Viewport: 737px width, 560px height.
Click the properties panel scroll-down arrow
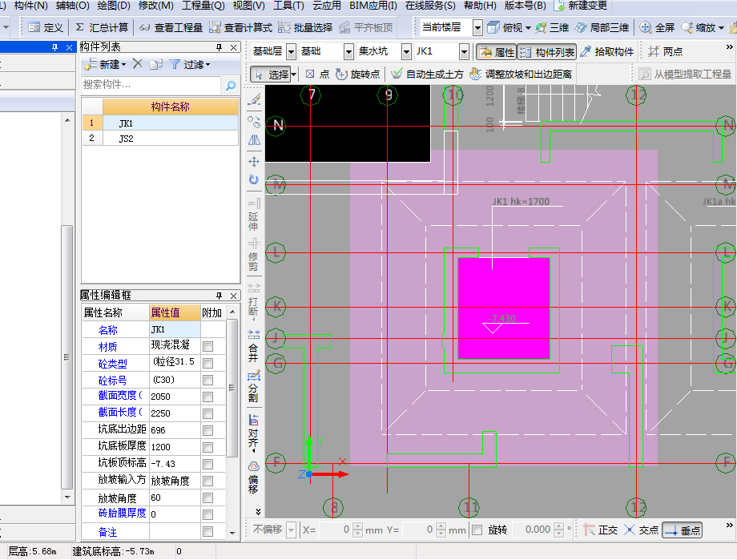coord(232,534)
